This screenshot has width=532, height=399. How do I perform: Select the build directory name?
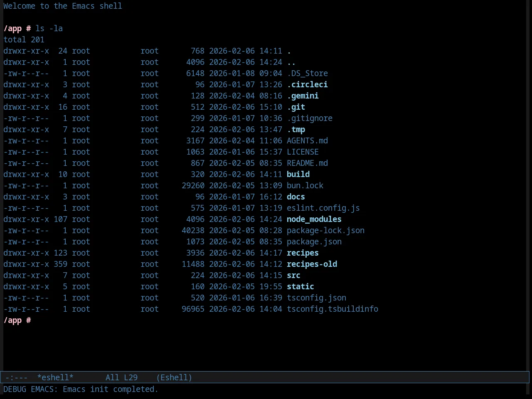tap(298, 174)
